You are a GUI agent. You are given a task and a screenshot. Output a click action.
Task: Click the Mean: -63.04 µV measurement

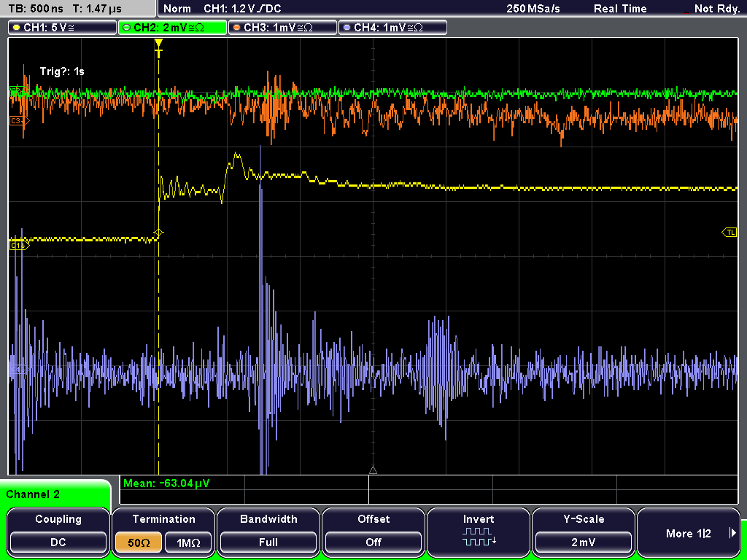point(166,483)
